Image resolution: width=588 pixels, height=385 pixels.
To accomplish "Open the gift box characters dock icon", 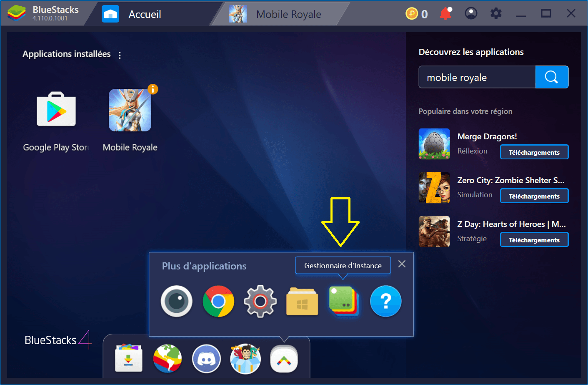I will pyautogui.click(x=245, y=359).
